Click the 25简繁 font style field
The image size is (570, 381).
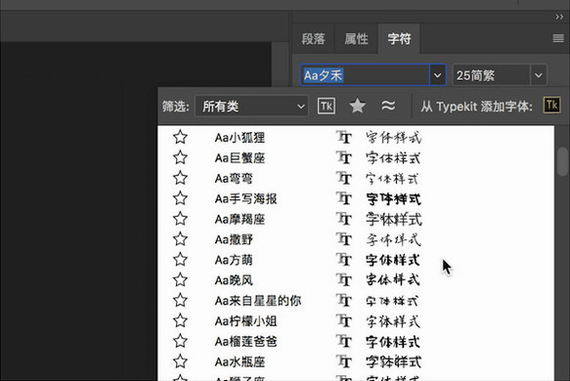point(491,75)
